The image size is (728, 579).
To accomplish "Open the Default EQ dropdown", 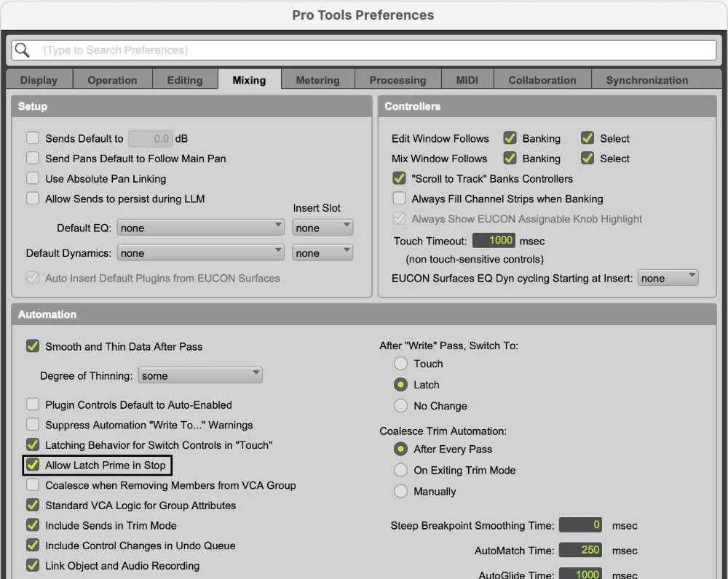I will [201, 228].
